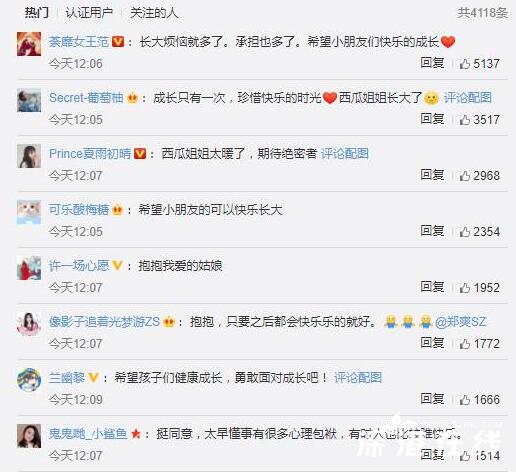Like the comment with 5137 likes
The image size is (516, 473).
click(465, 63)
